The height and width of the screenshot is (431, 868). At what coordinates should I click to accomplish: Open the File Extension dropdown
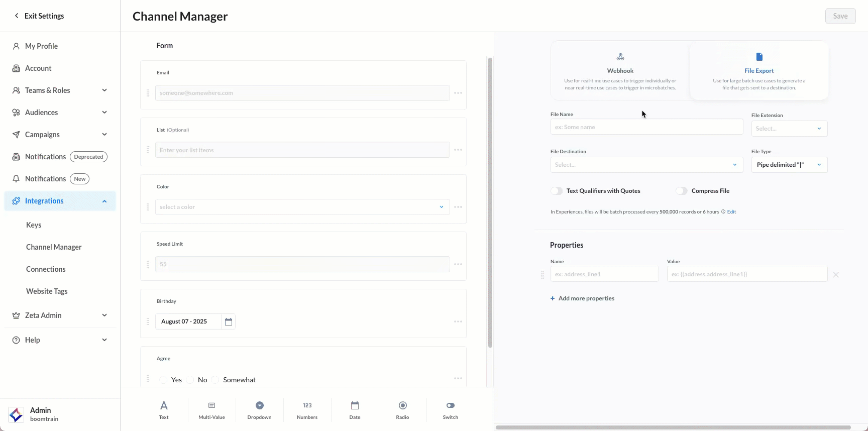(x=789, y=129)
